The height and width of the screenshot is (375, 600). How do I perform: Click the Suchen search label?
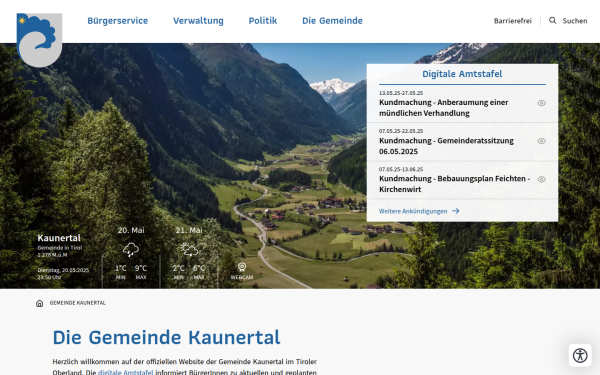574,21
